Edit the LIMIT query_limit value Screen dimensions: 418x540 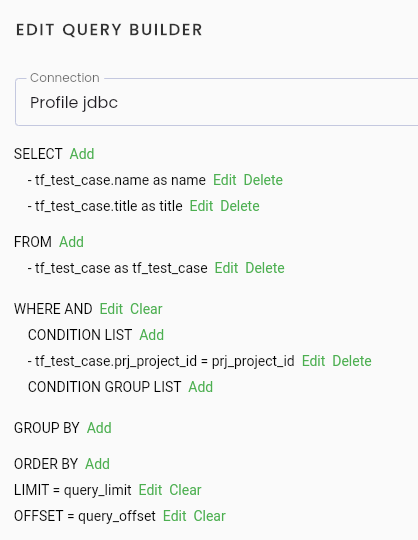(150, 490)
